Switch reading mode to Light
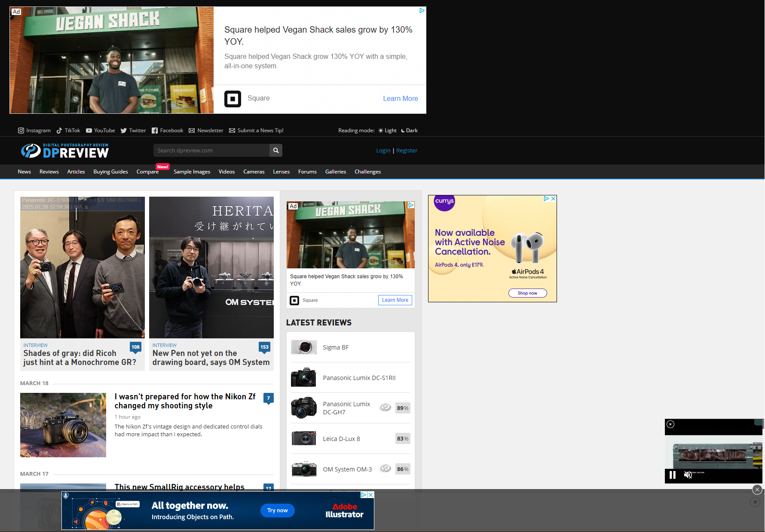The height and width of the screenshot is (532, 765). click(387, 131)
